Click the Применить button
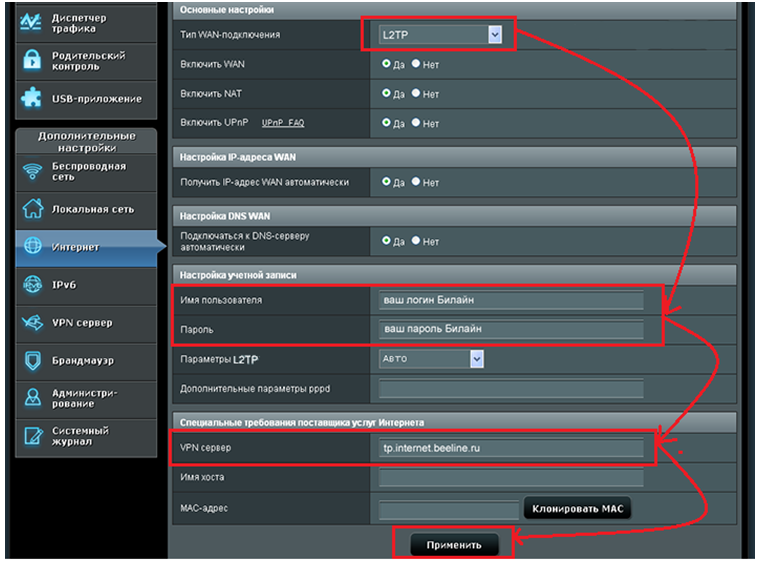This screenshot has height=565, width=761. (x=454, y=545)
